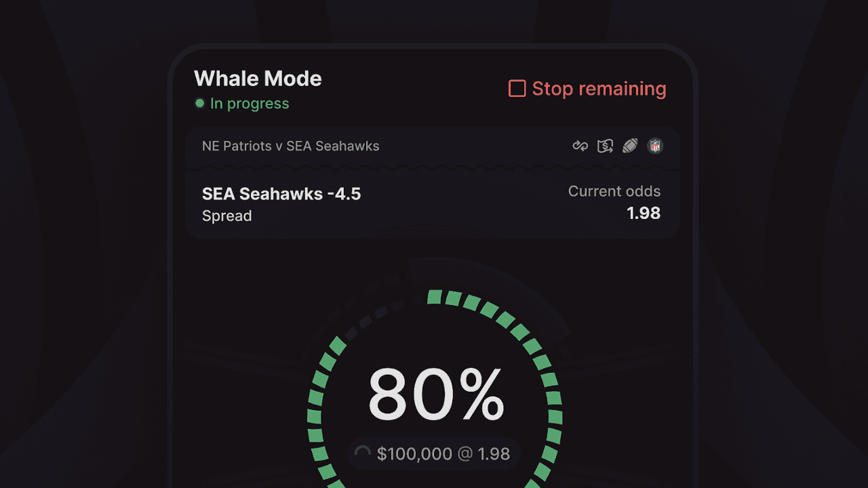Expand the NE Patriots v SEA Seahawks row
Image resolution: width=868 pixels, height=488 pixels.
[290, 146]
